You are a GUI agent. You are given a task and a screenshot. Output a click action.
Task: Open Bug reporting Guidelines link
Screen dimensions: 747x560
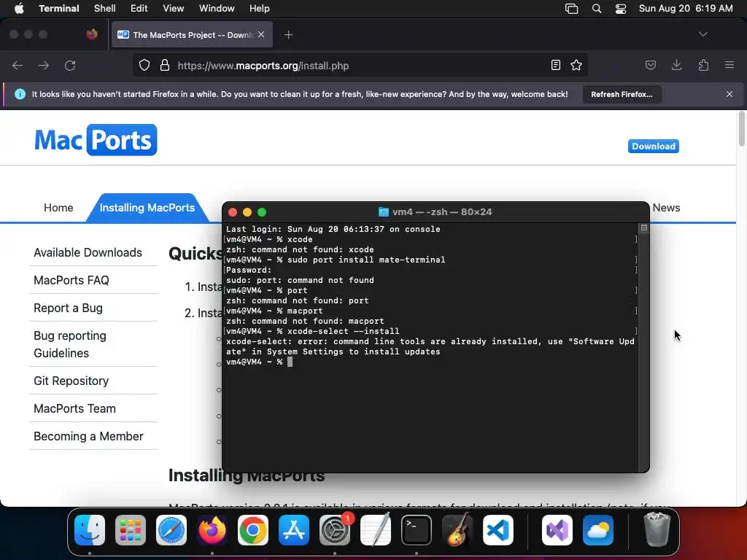click(70, 344)
